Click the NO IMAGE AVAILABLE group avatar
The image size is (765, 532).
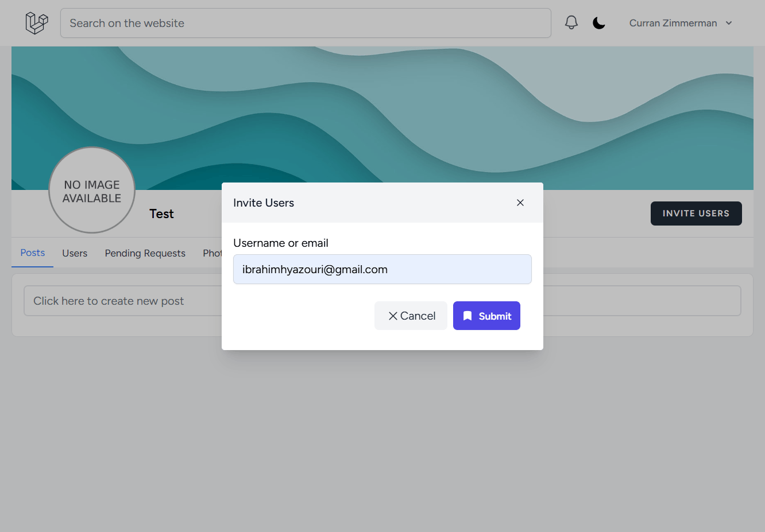(92, 190)
